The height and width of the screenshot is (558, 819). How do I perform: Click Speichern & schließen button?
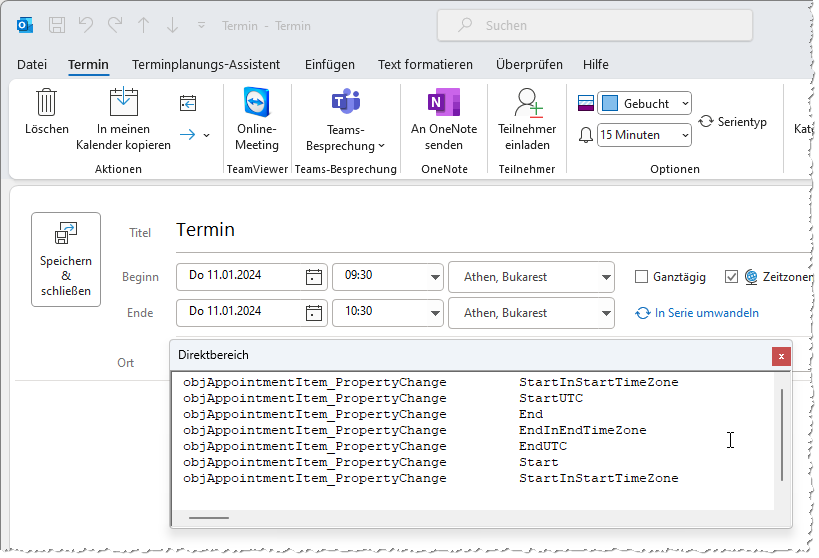tap(66, 259)
